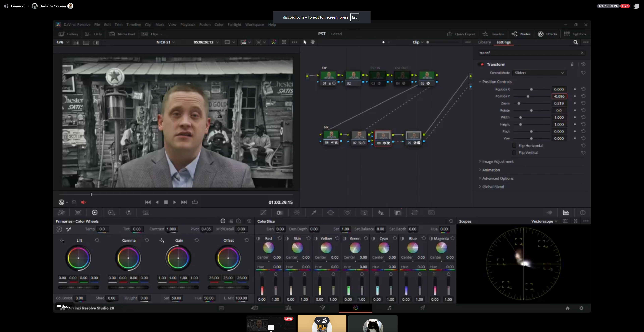
Task: Open the Fusion menu
Action: [205, 25]
